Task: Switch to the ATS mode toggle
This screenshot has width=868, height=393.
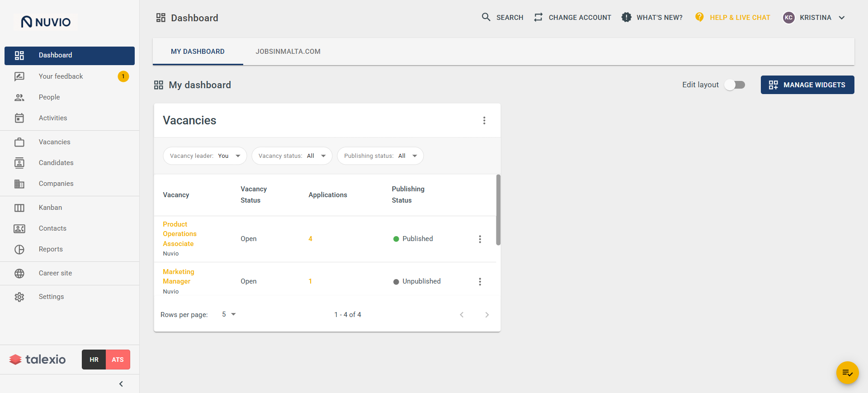Action: [x=118, y=360]
